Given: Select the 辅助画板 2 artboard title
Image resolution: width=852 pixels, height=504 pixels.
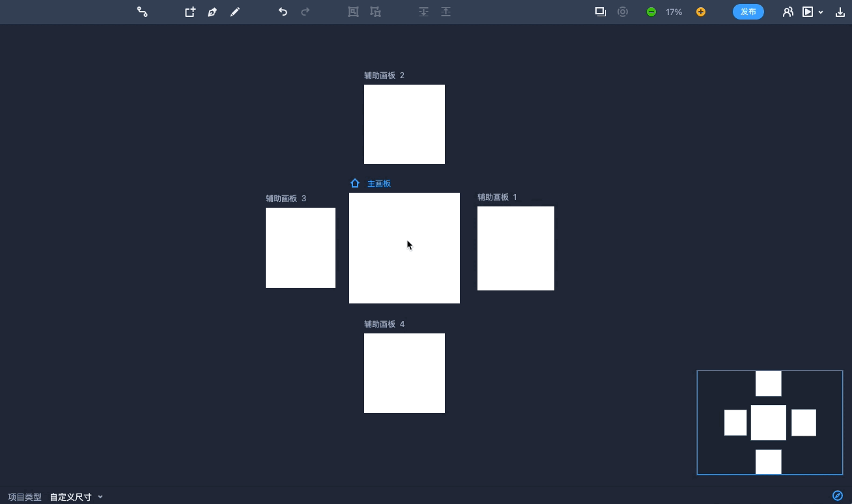Looking at the screenshot, I should tap(384, 76).
